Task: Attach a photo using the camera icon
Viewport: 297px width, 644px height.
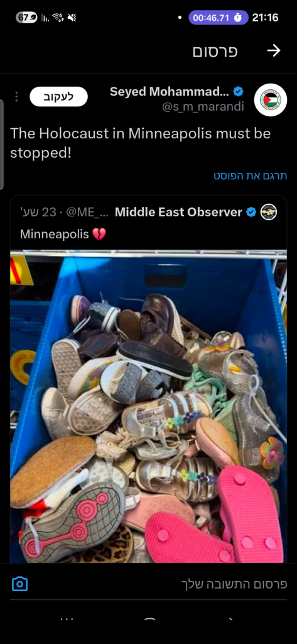Action: (19, 584)
